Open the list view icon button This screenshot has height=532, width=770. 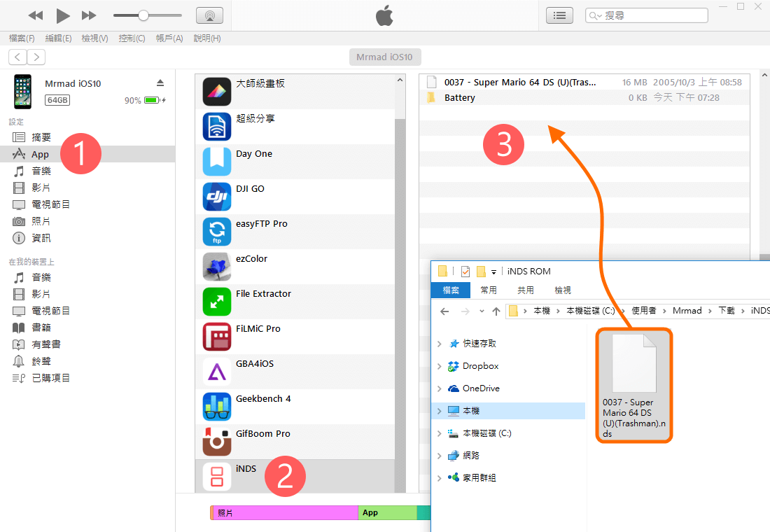pyautogui.click(x=559, y=15)
